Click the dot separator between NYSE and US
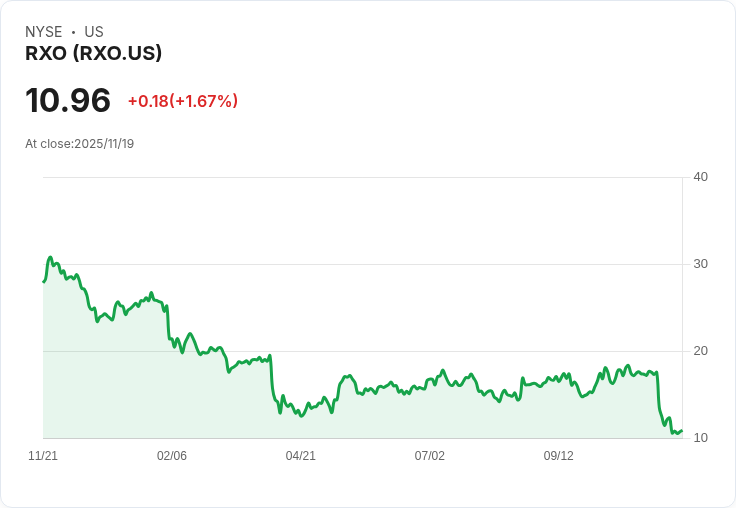 [x=73, y=32]
